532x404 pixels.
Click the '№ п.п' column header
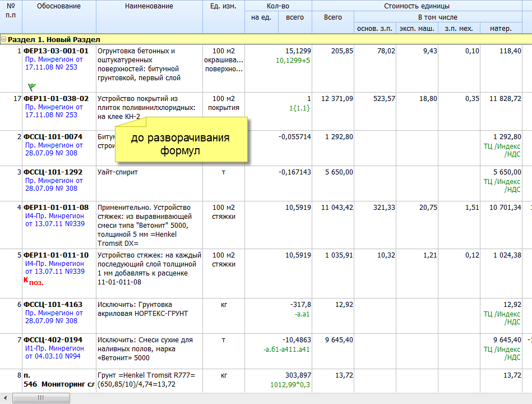[x=11, y=17]
